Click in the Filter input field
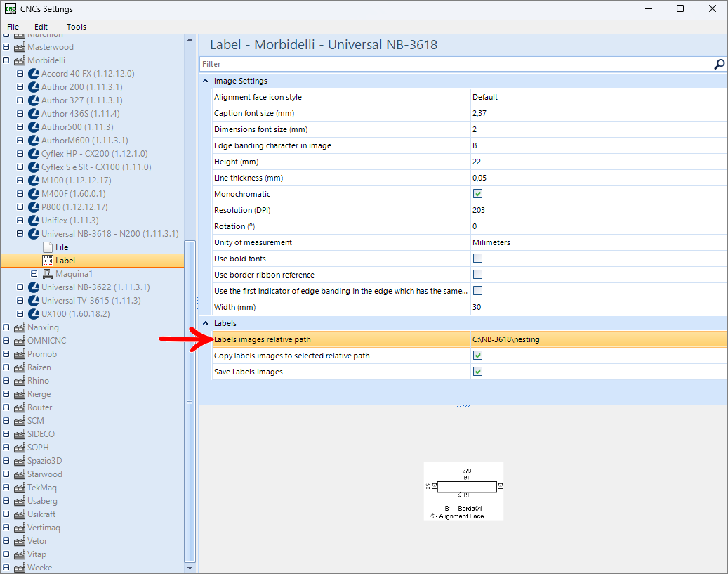The height and width of the screenshot is (574, 728). tap(455, 64)
